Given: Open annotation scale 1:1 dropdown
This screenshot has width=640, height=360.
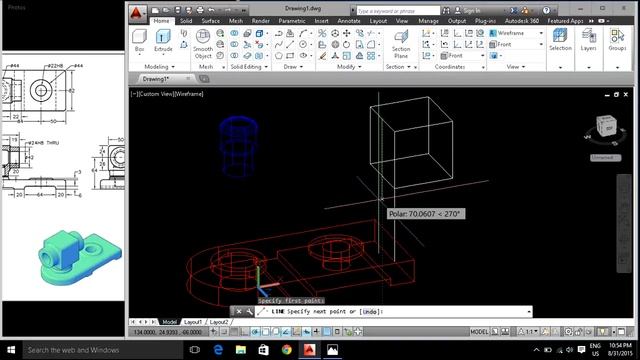Looking at the screenshot, I should tap(529, 332).
